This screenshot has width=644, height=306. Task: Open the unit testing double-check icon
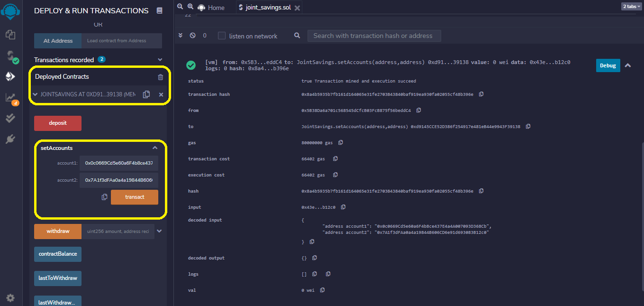[10, 118]
